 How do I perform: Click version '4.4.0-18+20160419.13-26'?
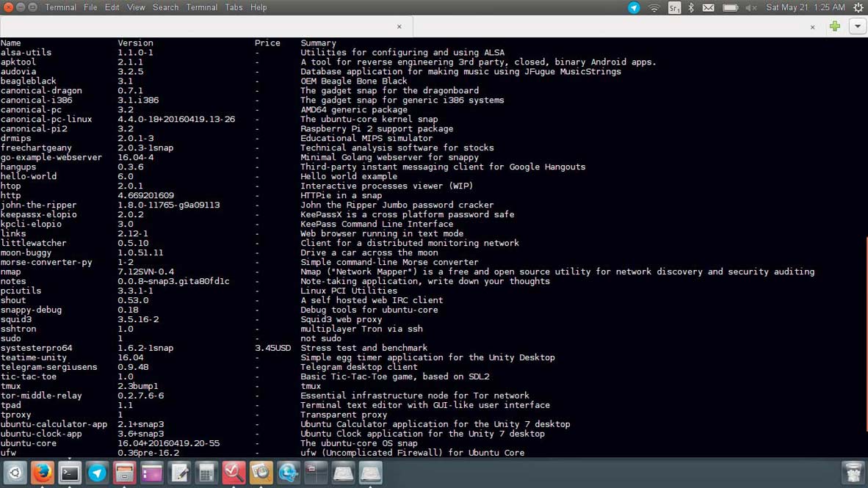[x=176, y=119]
